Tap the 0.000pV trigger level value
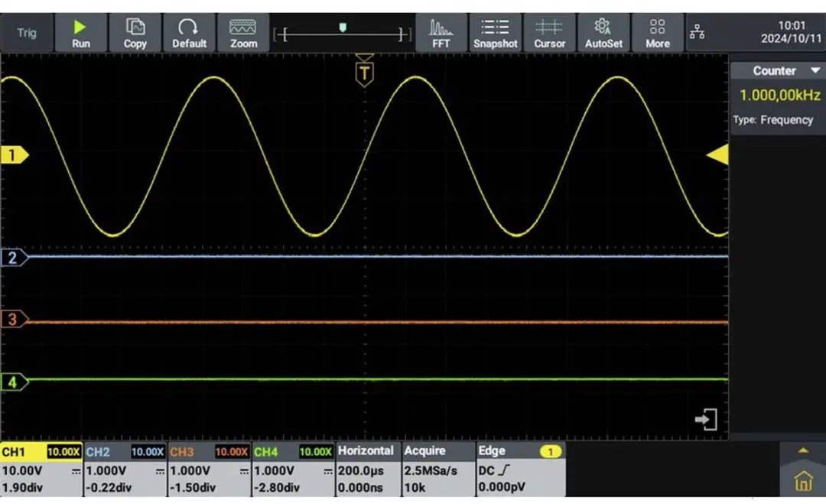This screenshot has height=504, width=826. coord(502,487)
